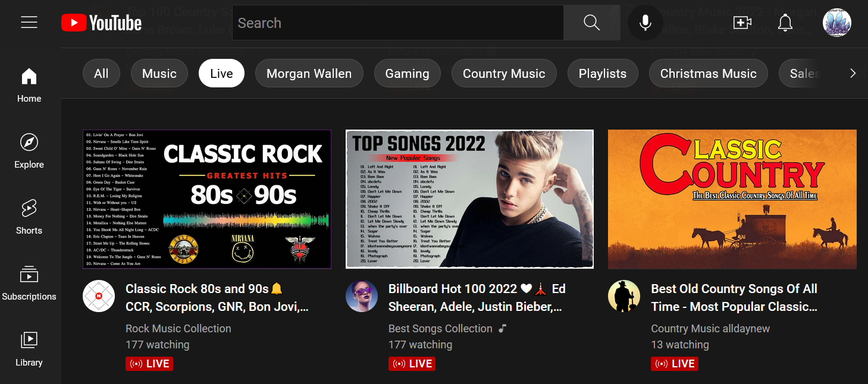868x384 pixels.
Task: Select the Music filter chip
Action: pos(159,74)
